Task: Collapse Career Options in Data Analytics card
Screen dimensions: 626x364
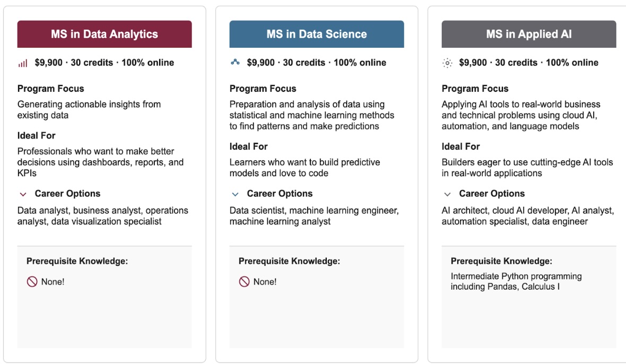Action: pos(23,194)
